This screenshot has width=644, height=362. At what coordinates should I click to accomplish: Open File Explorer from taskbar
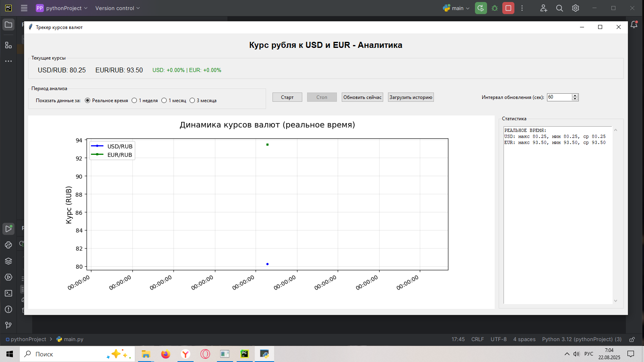[146, 354]
